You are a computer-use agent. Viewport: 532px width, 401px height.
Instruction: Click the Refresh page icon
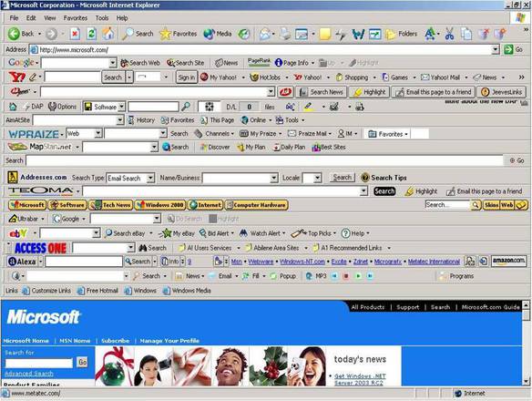pyautogui.click(x=92, y=34)
